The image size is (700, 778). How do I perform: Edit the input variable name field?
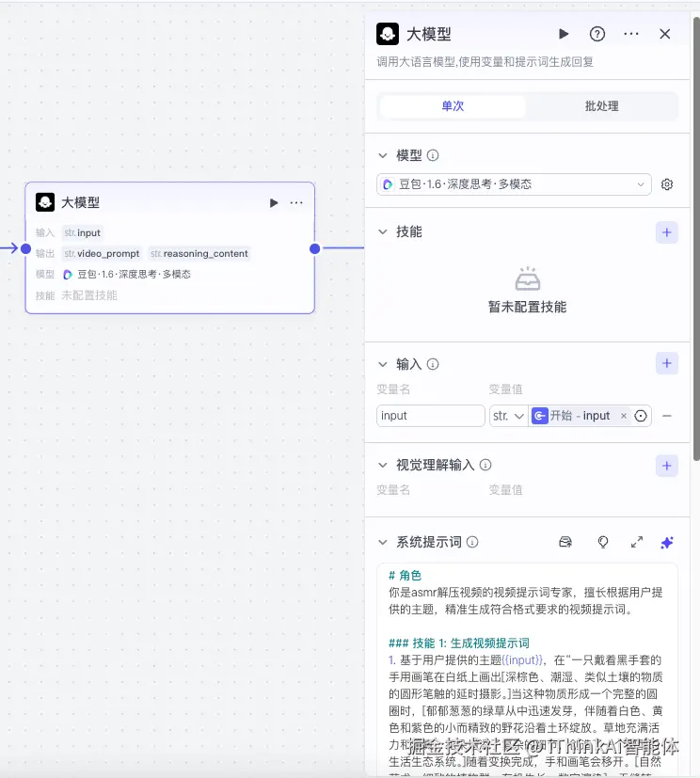[430, 416]
